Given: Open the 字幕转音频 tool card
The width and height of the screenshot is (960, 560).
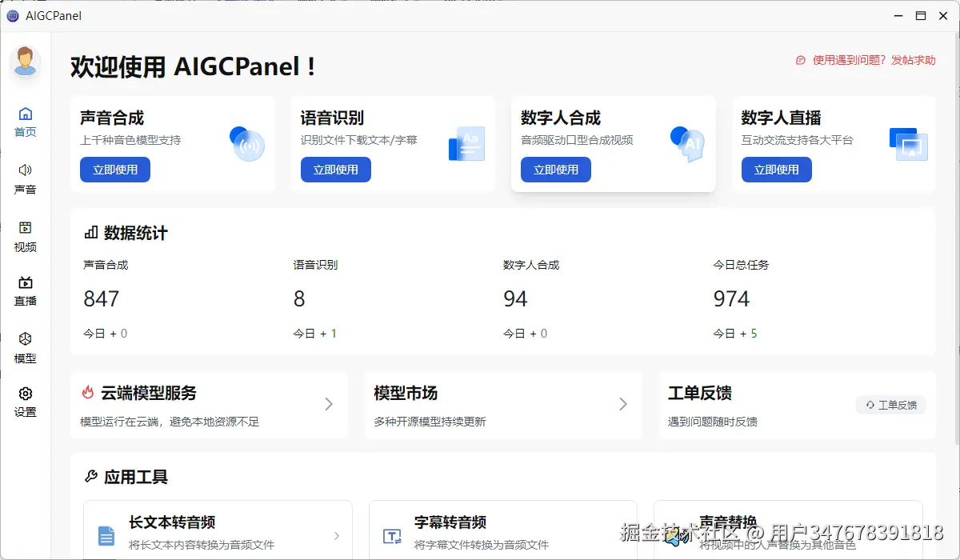Looking at the screenshot, I should click(x=502, y=530).
